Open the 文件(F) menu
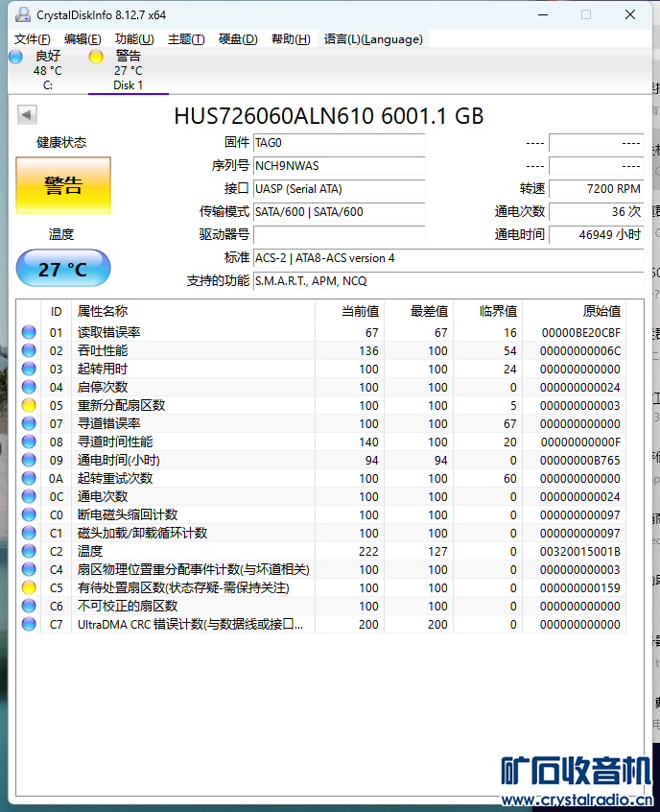This screenshot has height=812, width=660. [x=32, y=39]
